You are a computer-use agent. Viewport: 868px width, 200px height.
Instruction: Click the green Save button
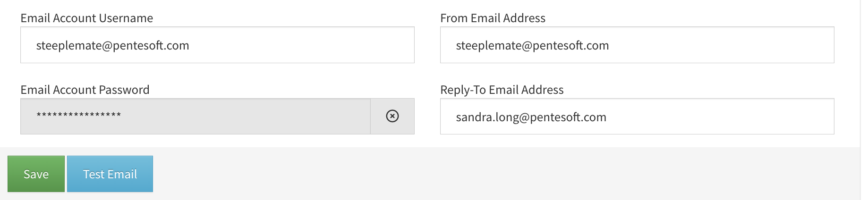(x=36, y=174)
